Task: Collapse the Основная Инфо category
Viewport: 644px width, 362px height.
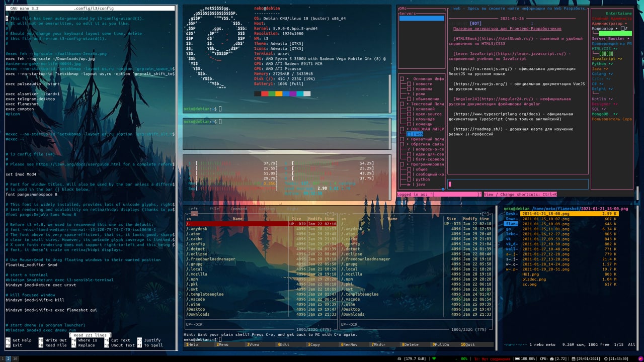Action: [x=402, y=79]
